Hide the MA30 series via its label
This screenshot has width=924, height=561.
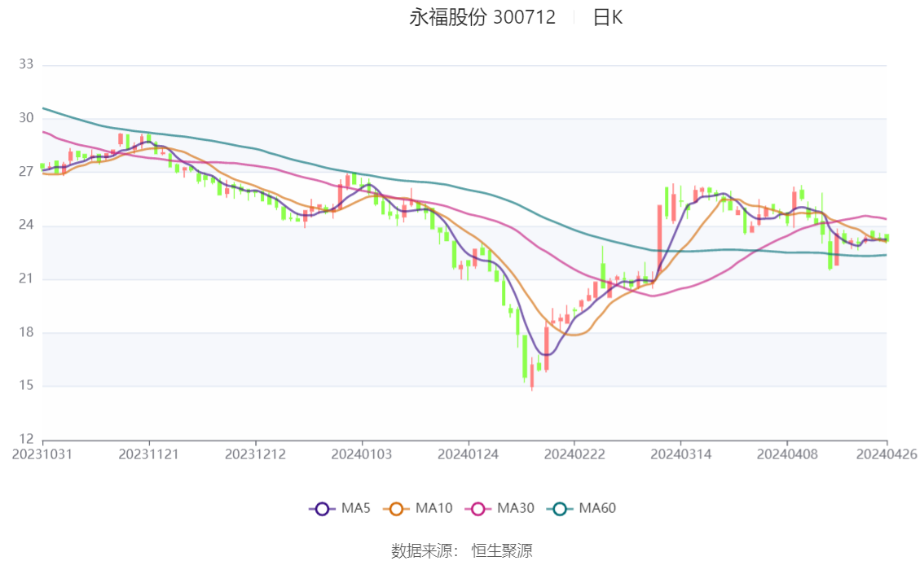click(x=516, y=509)
